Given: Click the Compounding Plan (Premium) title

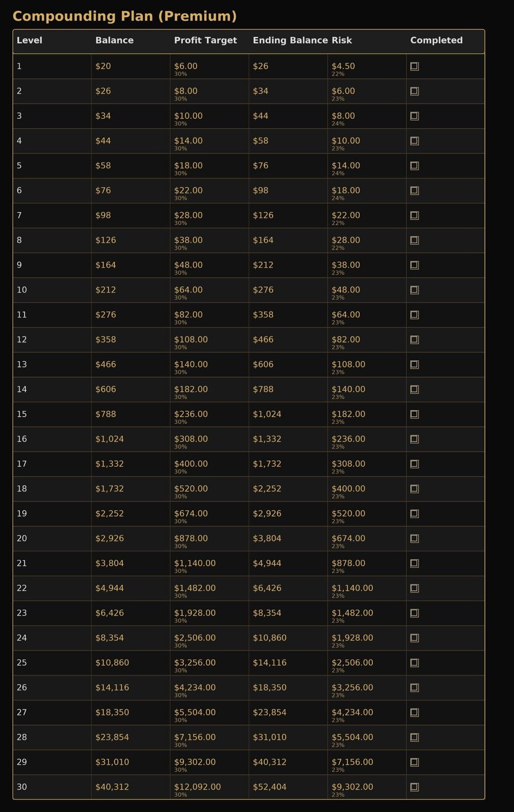Looking at the screenshot, I should pos(124,16).
